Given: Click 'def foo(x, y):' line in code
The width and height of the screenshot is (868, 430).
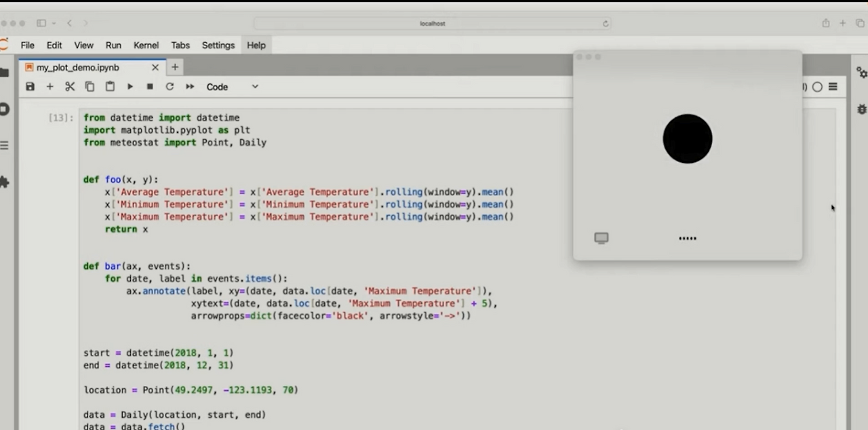Looking at the screenshot, I should 121,180.
